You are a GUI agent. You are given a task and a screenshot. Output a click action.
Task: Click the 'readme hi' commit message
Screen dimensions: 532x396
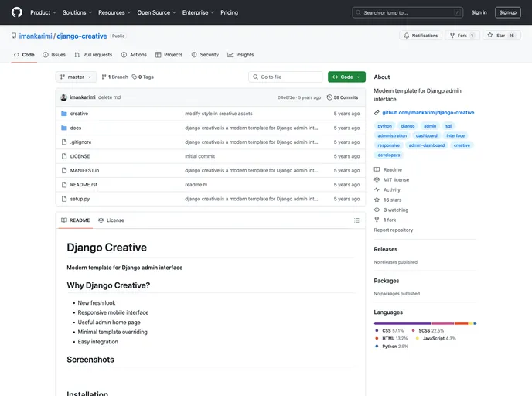pyautogui.click(x=196, y=185)
